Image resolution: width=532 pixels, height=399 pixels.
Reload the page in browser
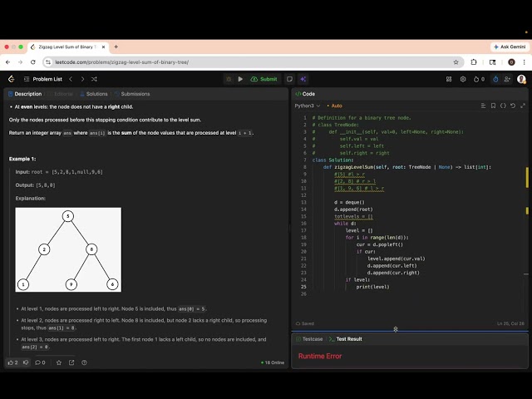[33, 62]
